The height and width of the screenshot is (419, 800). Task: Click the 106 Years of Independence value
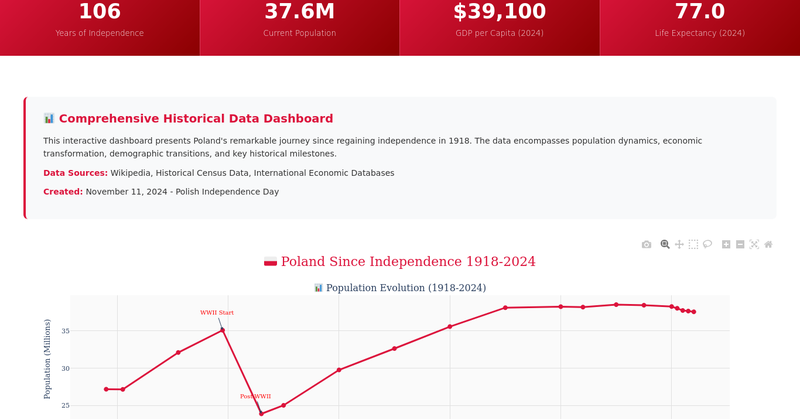pos(100,11)
